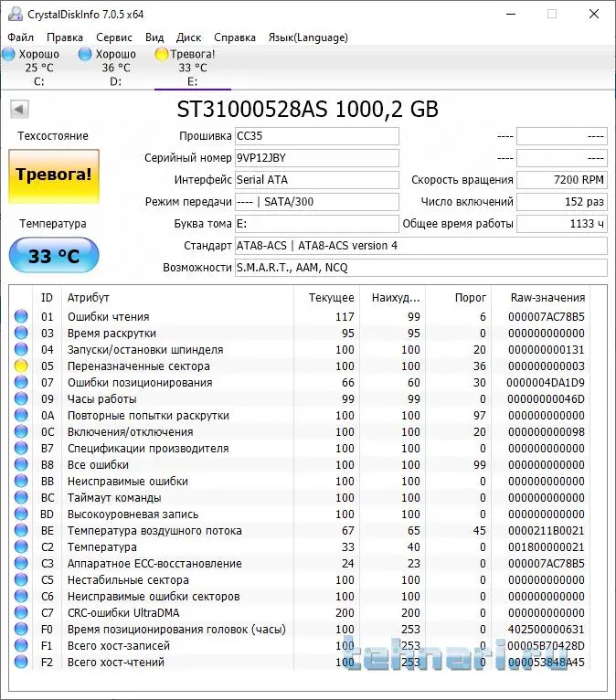616x700 pixels.
Task: Click the Техсостояние label
Action: [x=53, y=136]
